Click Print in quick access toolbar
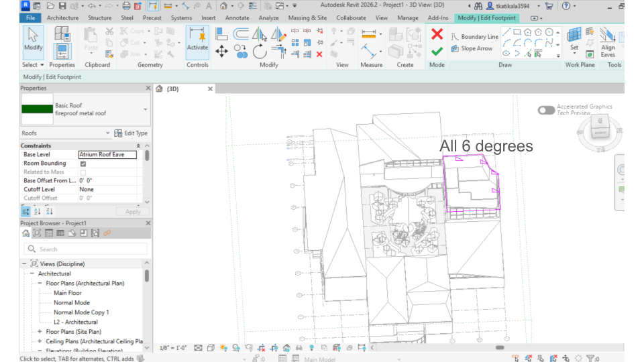The height and width of the screenshot is (362, 644). [x=127, y=6]
